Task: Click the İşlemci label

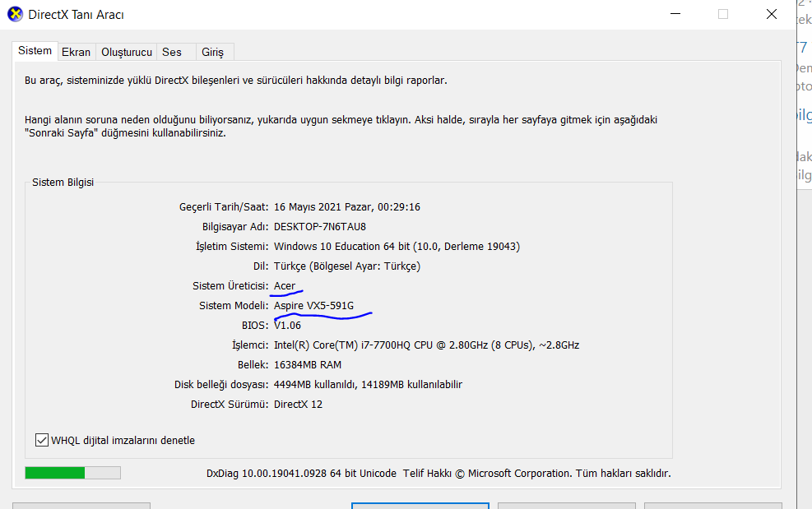Action: [250, 345]
